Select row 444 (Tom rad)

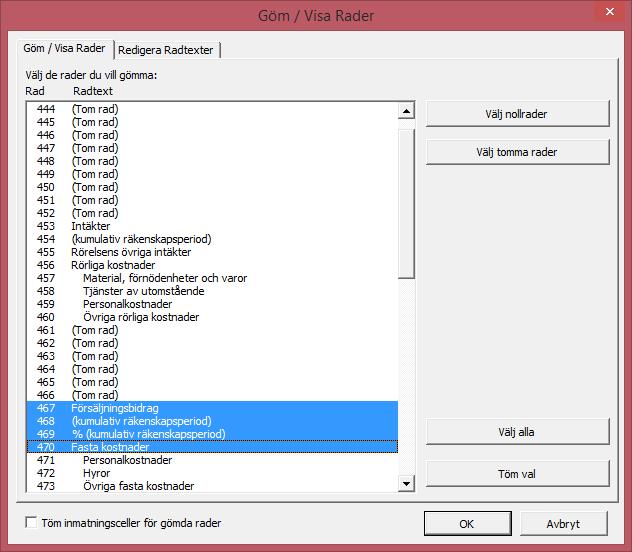(x=212, y=109)
